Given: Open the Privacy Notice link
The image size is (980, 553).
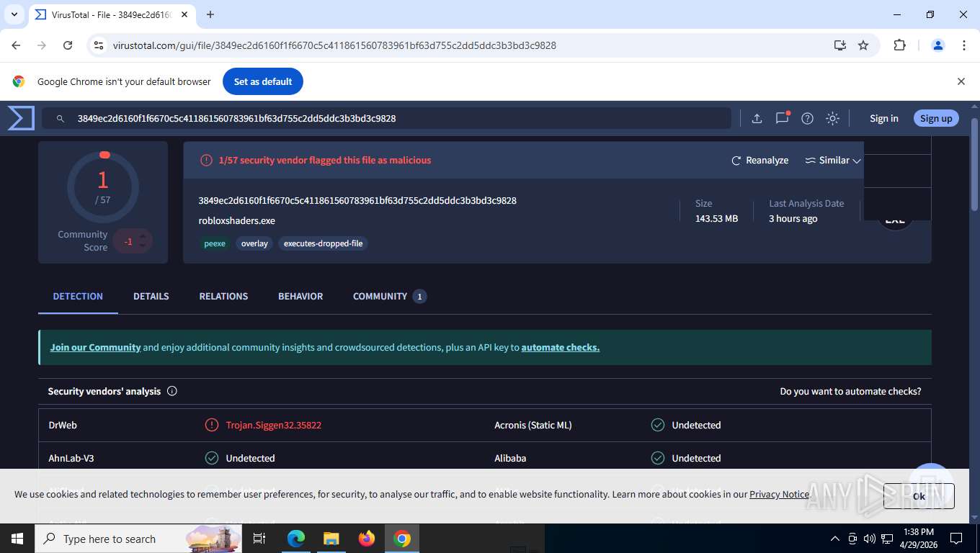Looking at the screenshot, I should (x=779, y=494).
